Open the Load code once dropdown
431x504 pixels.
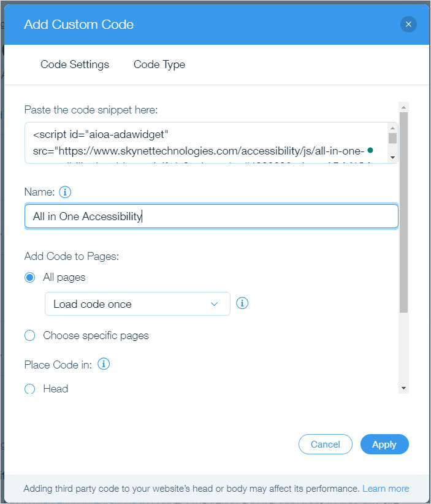coord(137,304)
